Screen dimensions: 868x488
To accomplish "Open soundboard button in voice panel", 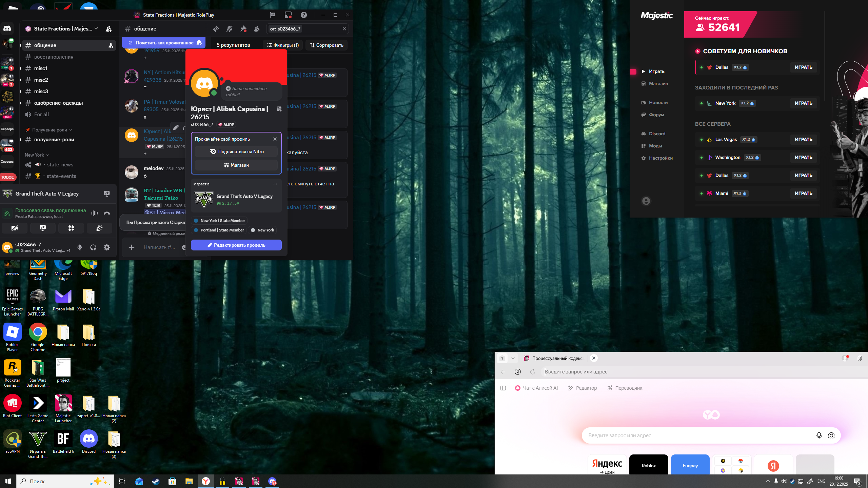I will (x=99, y=228).
